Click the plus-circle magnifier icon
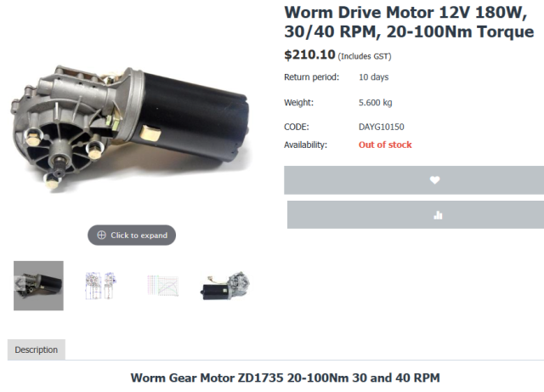Viewport: 544px width, 392px height. click(x=101, y=235)
